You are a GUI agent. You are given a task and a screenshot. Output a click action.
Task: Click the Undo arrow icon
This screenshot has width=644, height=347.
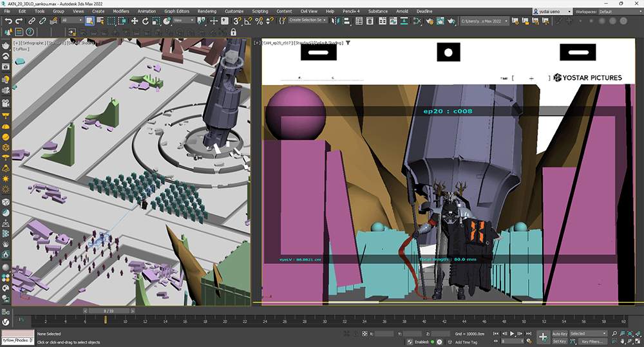[x=8, y=21]
